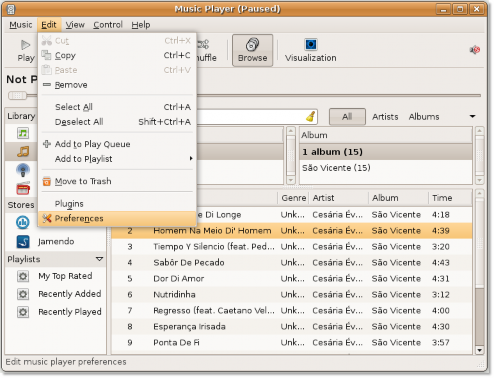494x378 pixels.
Task: Toggle the All search filter button
Action: point(347,117)
